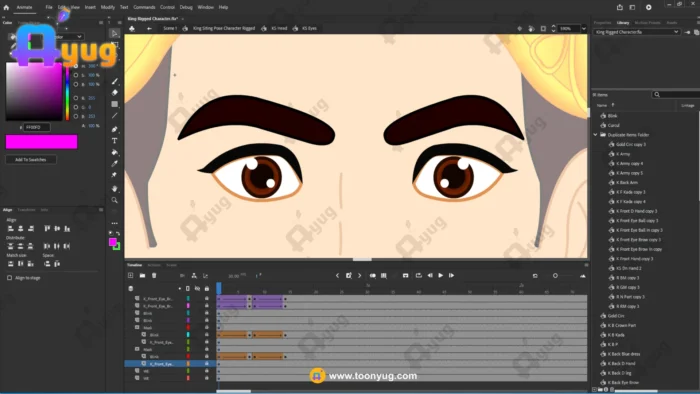Viewport: 700px width, 394px height.
Task: Select the Zoom magnifier tool
Action: 115,200
